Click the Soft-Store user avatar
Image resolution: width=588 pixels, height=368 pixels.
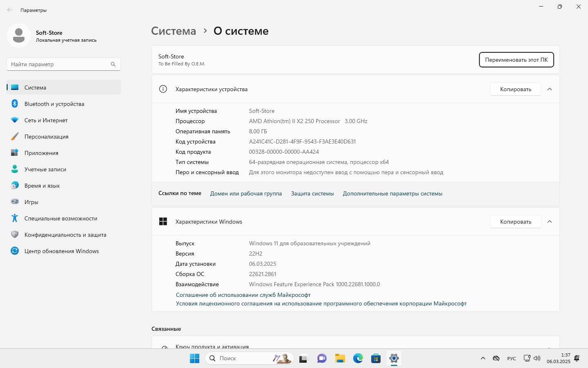click(19, 36)
